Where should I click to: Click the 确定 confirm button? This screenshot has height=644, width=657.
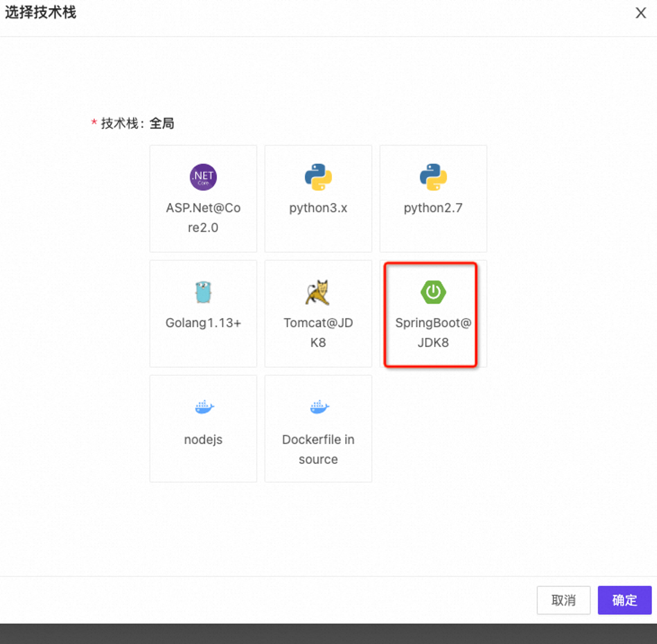click(625, 600)
